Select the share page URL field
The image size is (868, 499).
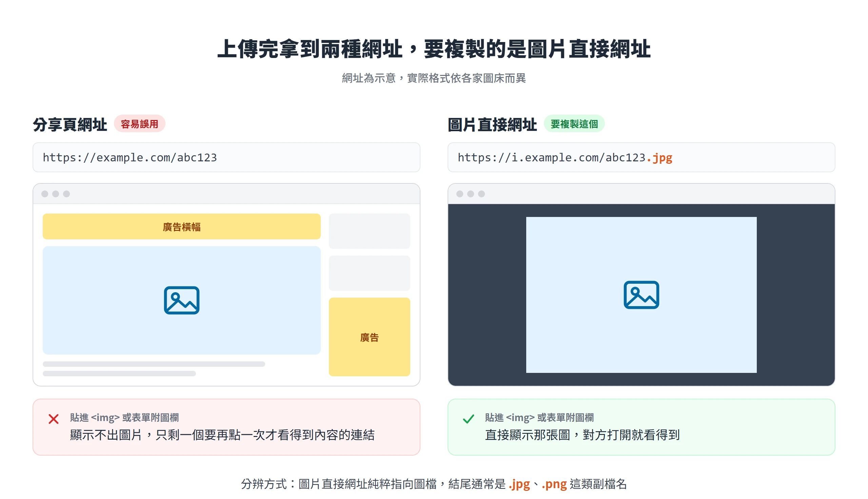[226, 157]
